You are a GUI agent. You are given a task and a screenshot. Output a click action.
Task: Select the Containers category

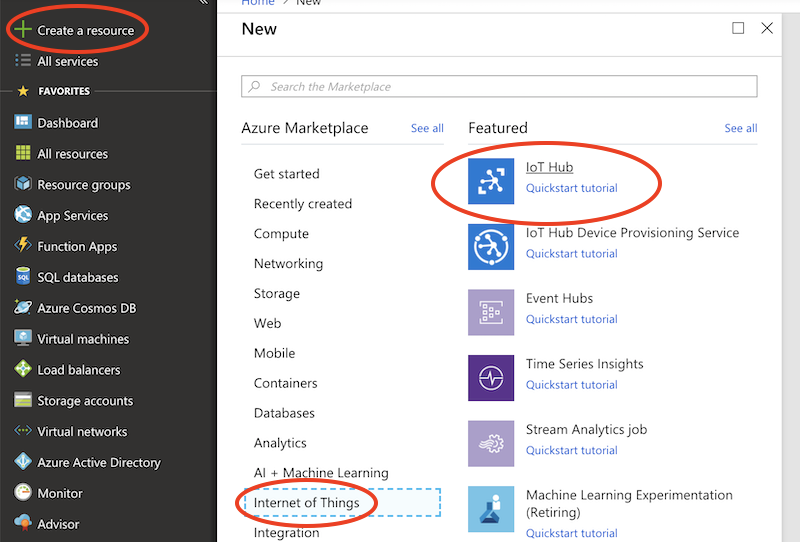(286, 383)
